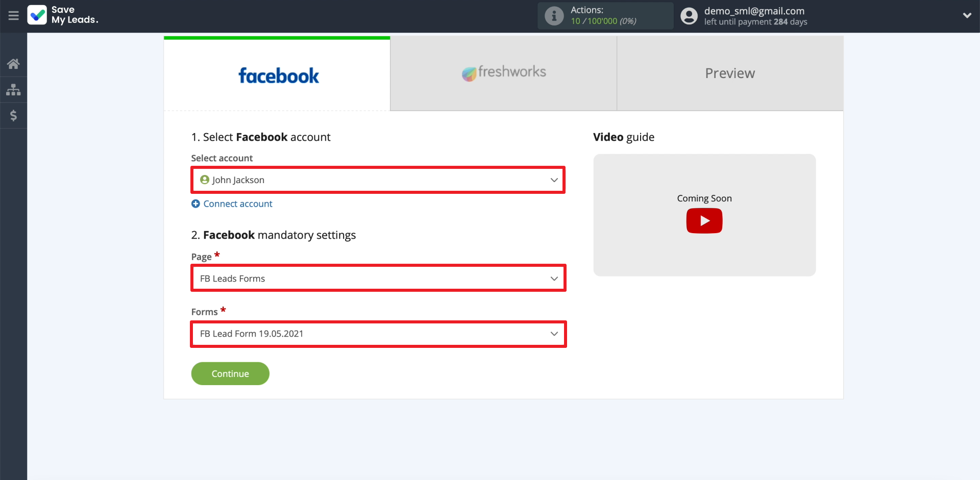Open the John Jackson account dropdown
Viewport: 980px width, 480px height.
point(378,180)
